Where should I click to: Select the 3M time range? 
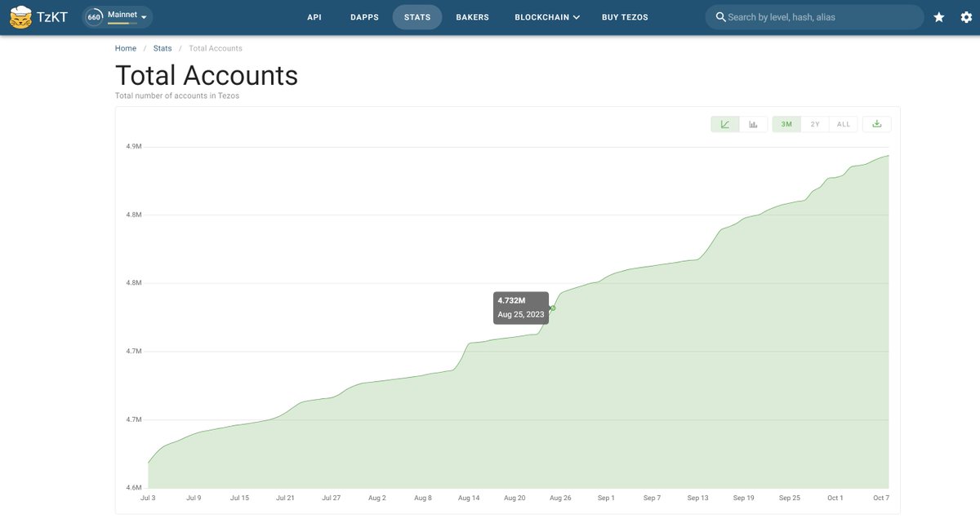click(786, 124)
